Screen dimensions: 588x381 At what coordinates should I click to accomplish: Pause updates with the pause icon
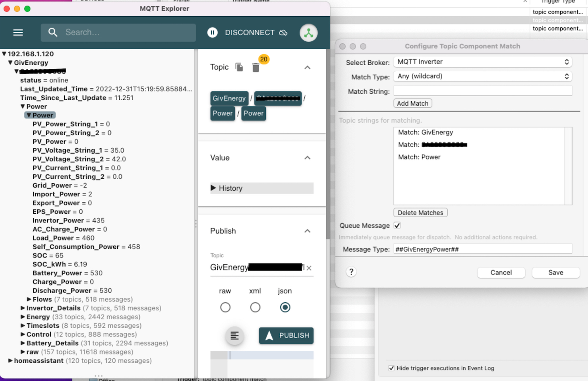(213, 33)
